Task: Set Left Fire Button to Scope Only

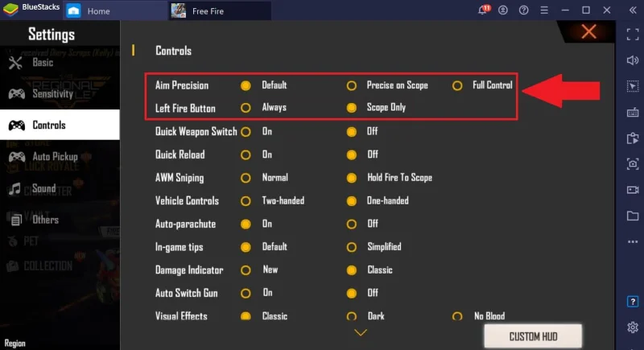Action: coord(352,108)
